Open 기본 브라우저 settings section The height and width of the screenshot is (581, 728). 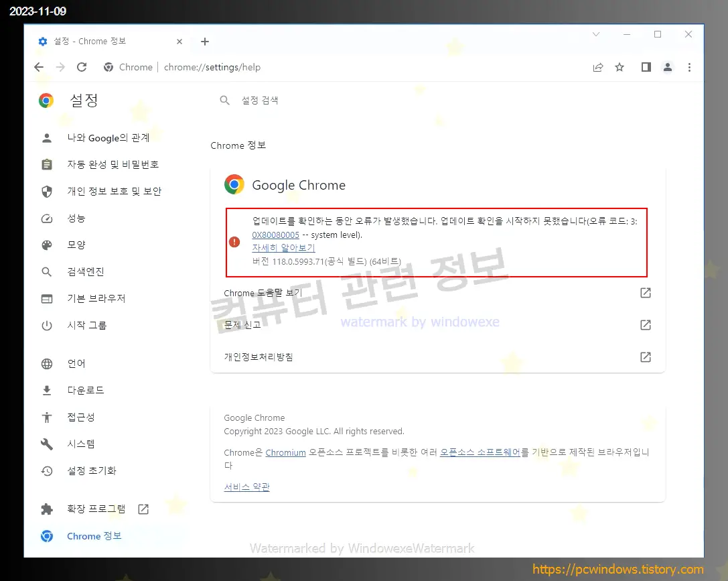tap(96, 299)
